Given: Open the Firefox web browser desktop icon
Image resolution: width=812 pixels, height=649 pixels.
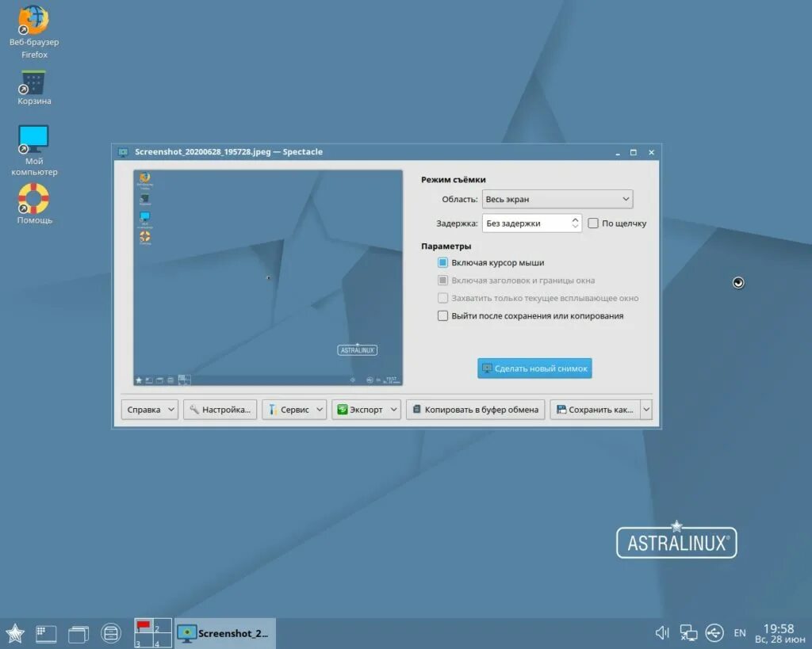Looking at the screenshot, I should (x=33, y=31).
